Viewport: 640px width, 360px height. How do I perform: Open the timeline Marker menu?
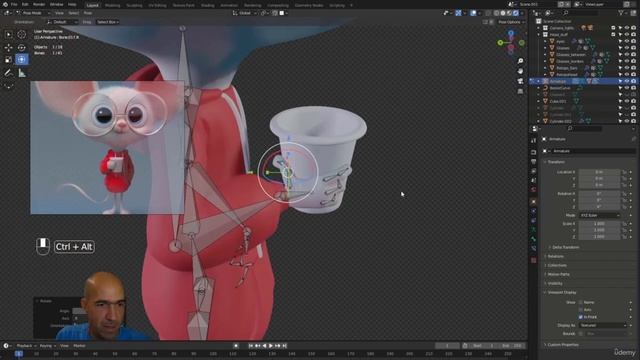pyautogui.click(x=80, y=346)
